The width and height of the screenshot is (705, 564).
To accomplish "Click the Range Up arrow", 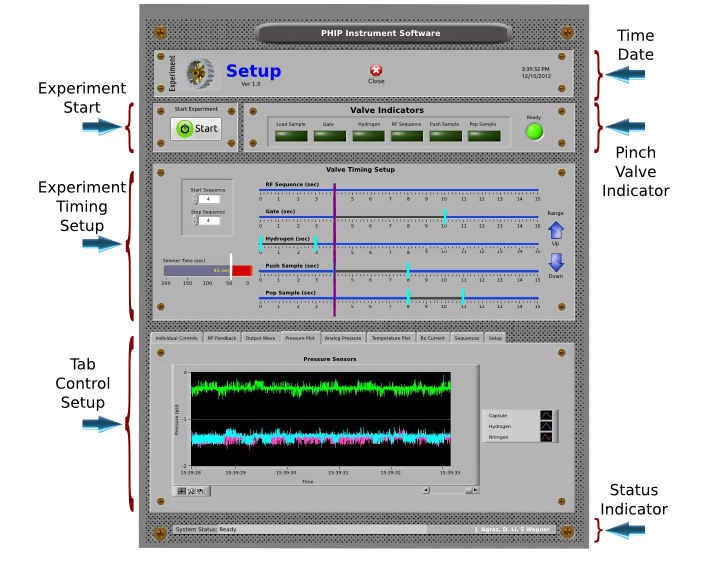I will coord(556,230).
